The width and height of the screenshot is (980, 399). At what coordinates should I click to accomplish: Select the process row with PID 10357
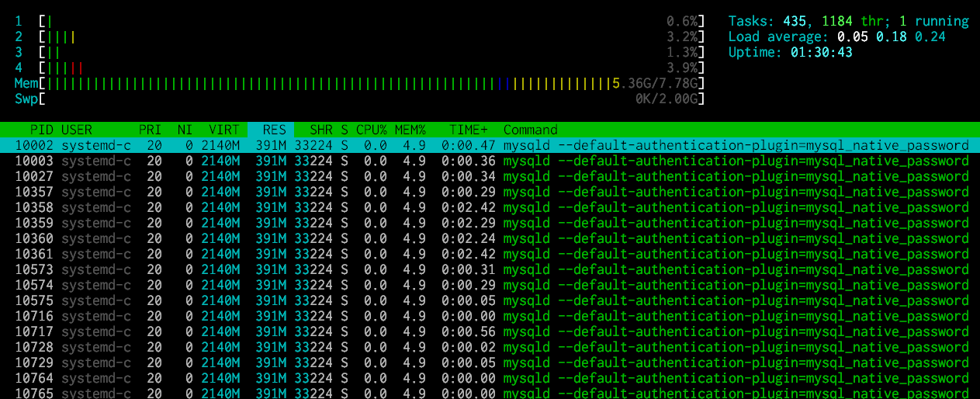click(490, 192)
